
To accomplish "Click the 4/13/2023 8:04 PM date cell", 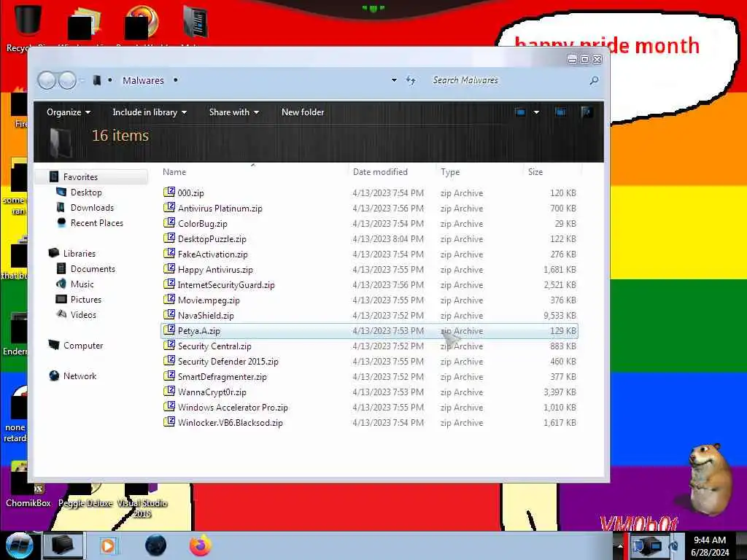I will pos(388,238).
